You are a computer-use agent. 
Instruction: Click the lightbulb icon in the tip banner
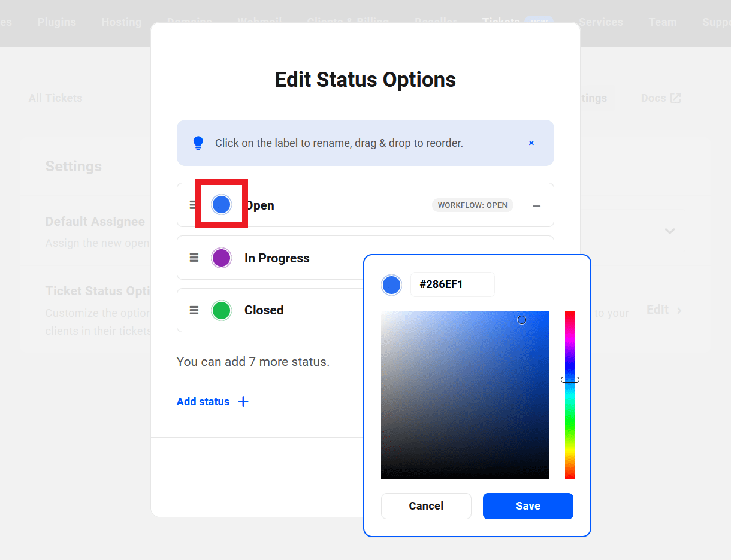pyautogui.click(x=198, y=143)
